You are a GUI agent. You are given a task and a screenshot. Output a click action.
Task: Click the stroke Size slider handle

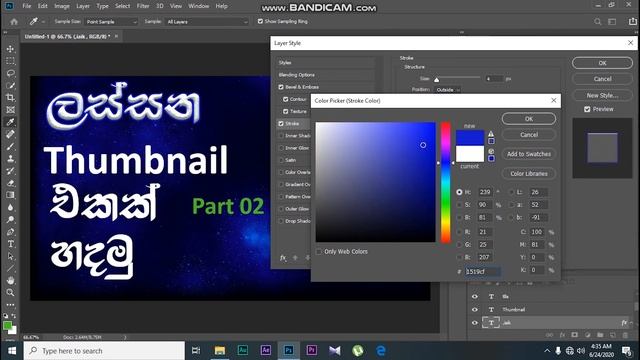tap(436, 80)
